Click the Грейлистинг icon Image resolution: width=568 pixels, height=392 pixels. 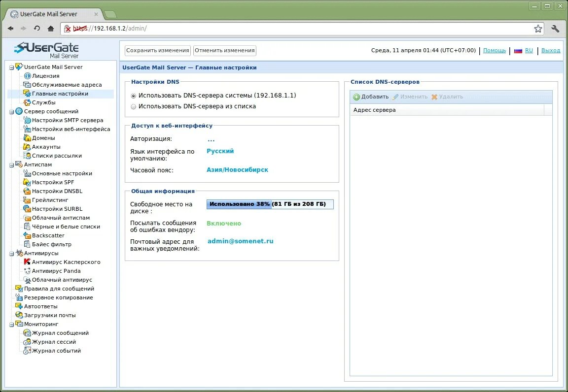tap(27, 200)
